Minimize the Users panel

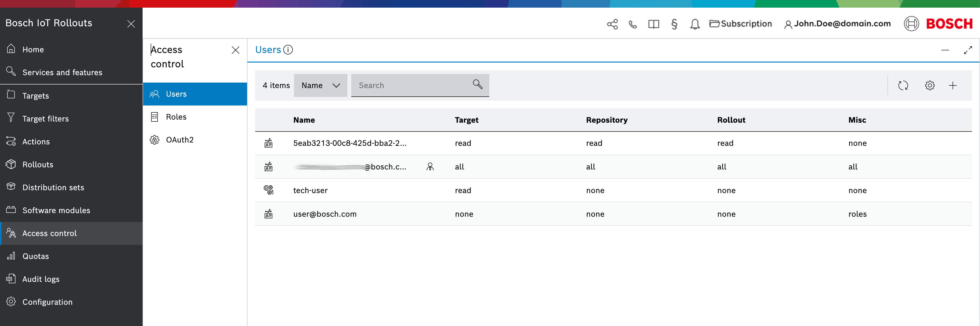945,50
